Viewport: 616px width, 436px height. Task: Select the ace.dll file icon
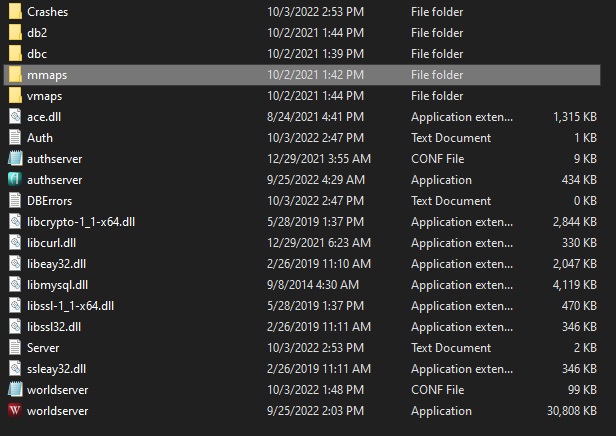15,117
